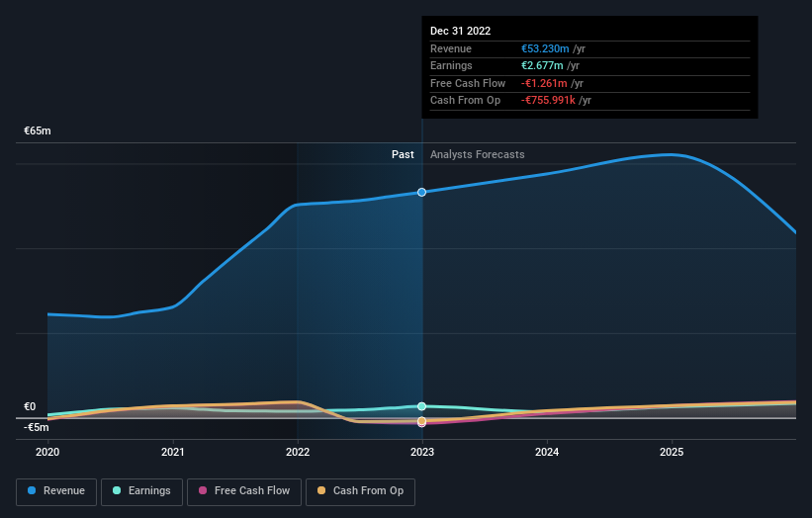Toggle the Free Cash Flow legend series
The height and width of the screenshot is (518, 812).
(244, 491)
